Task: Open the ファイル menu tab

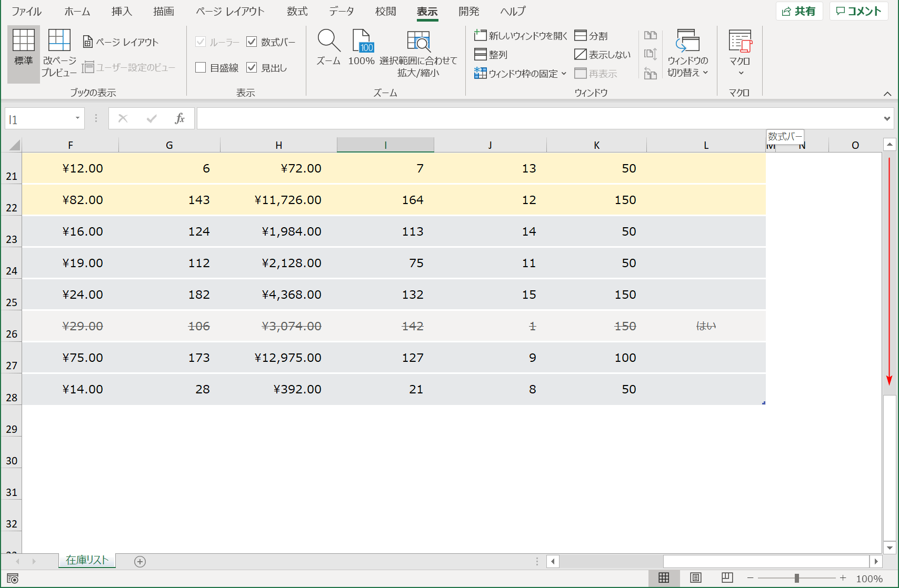Action: point(26,12)
